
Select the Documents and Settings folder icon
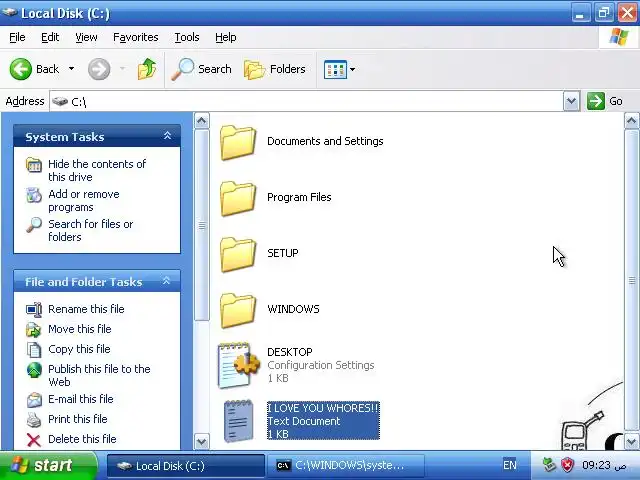238,142
